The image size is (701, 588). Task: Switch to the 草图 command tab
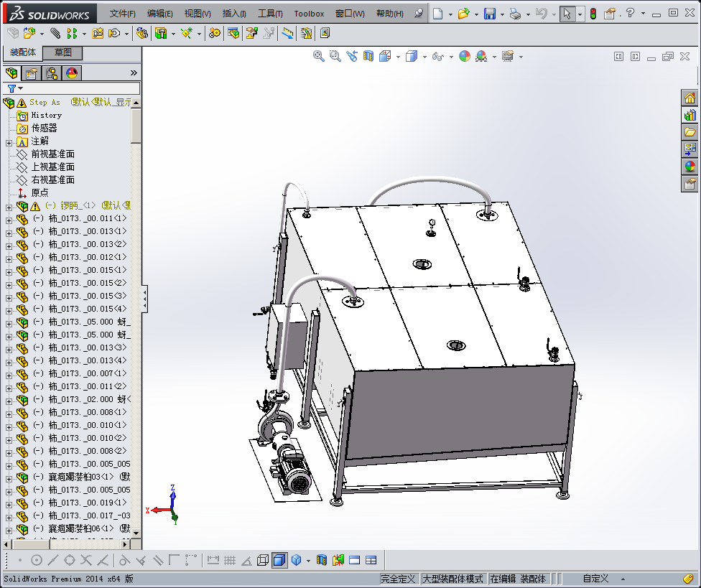62,52
